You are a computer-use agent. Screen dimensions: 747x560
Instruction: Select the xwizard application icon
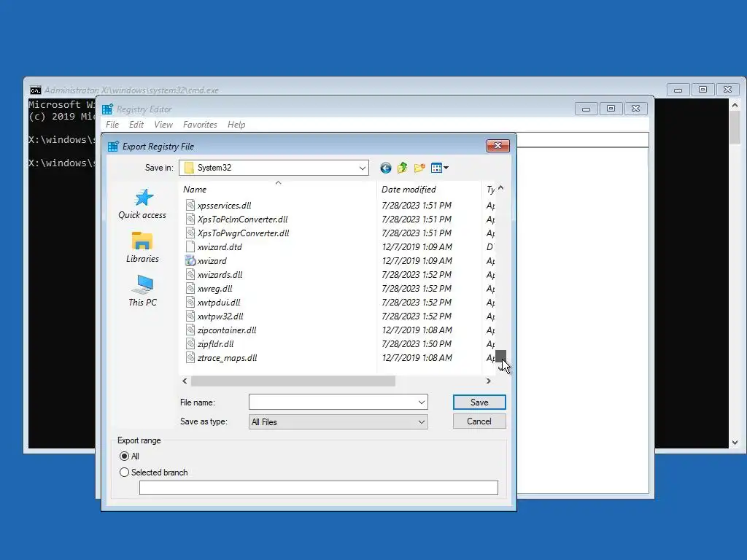coord(190,260)
